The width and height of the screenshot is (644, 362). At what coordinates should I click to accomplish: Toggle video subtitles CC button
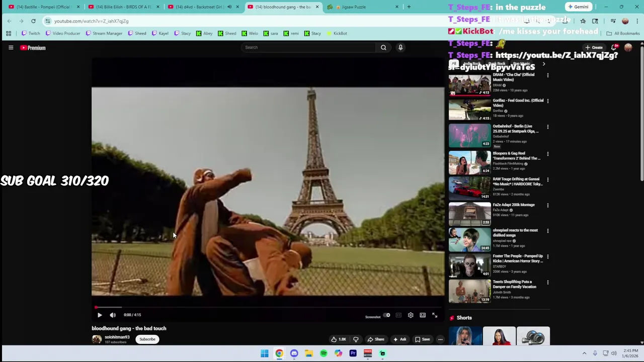[x=398, y=315]
